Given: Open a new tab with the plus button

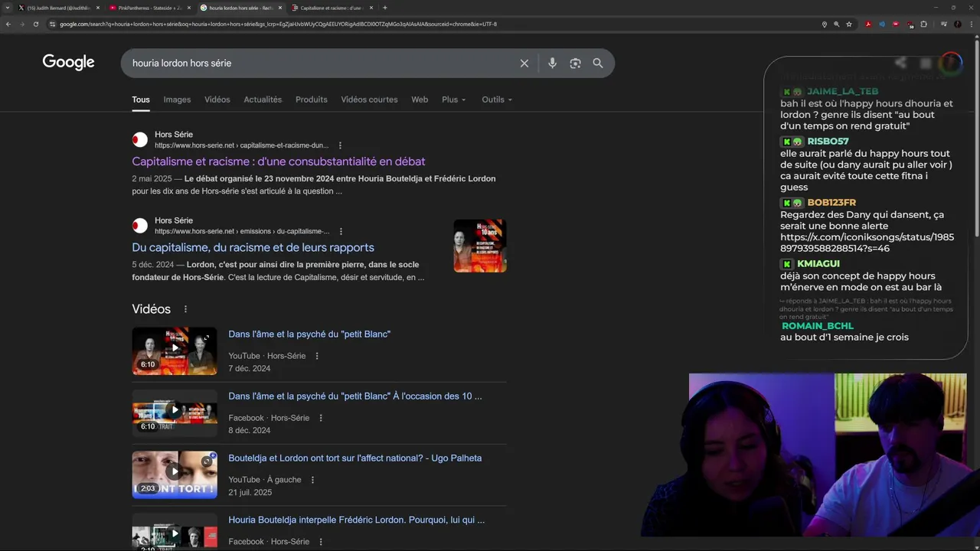Looking at the screenshot, I should [x=384, y=8].
